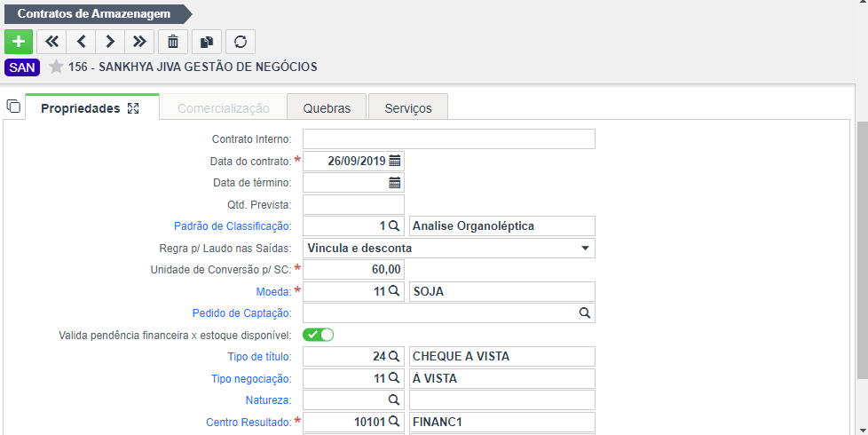Open the Padrão de Classificação link
The image size is (868, 435).
[x=233, y=225]
